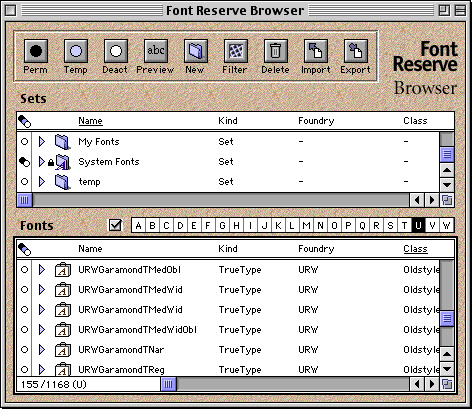Image resolution: width=472 pixels, height=409 pixels.
Task: Click the status column icon in Fonts header
Action: click(x=25, y=249)
